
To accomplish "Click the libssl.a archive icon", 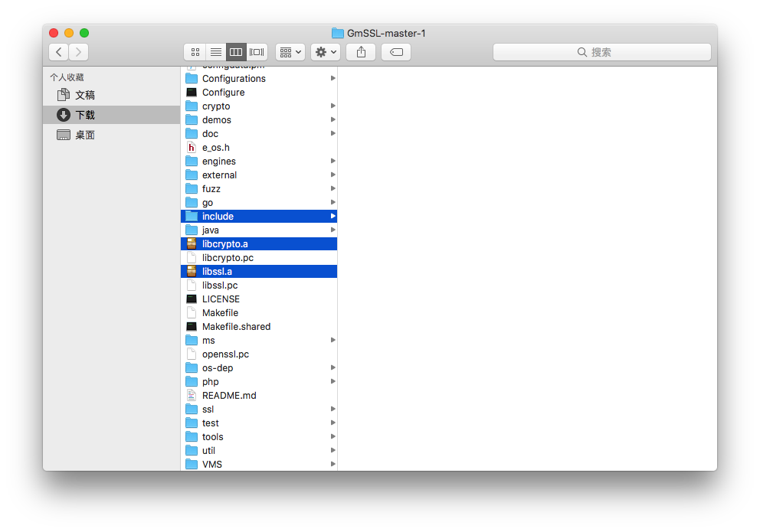I will pos(192,271).
